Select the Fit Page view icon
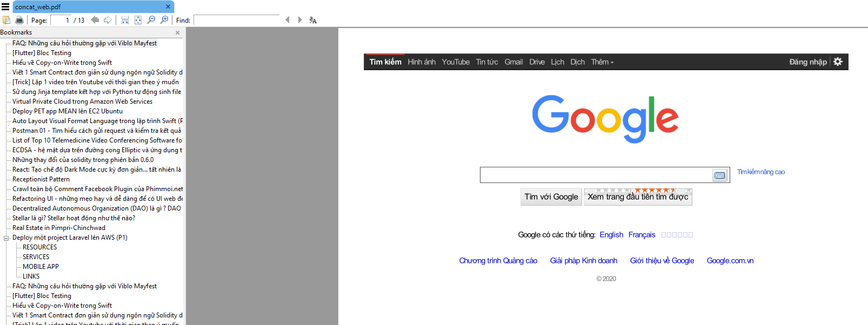This screenshot has height=325, width=868. pyautogui.click(x=138, y=20)
